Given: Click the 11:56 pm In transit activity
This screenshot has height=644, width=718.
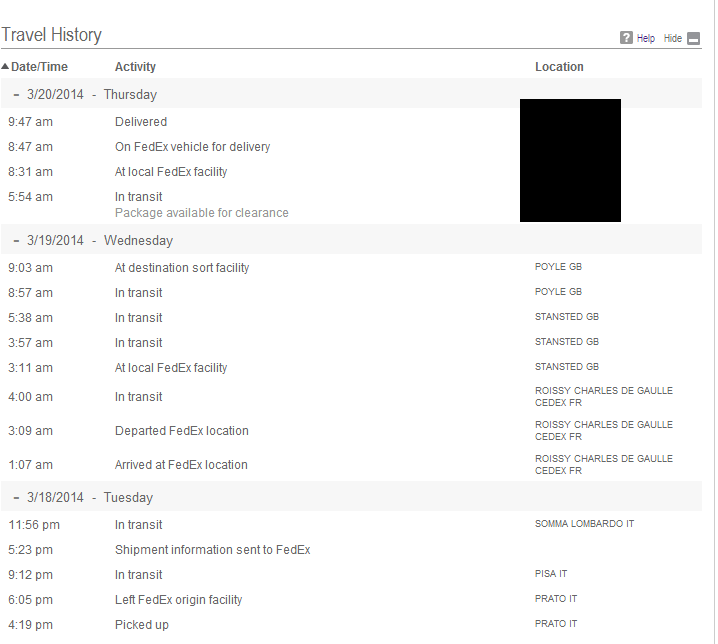Looking at the screenshot, I should pos(138,525).
